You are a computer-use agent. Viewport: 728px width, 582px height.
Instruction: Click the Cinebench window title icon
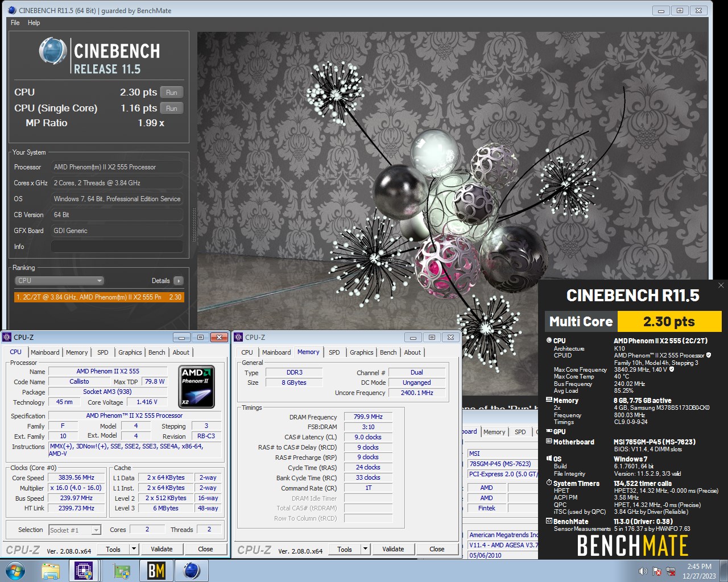(x=13, y=10)
